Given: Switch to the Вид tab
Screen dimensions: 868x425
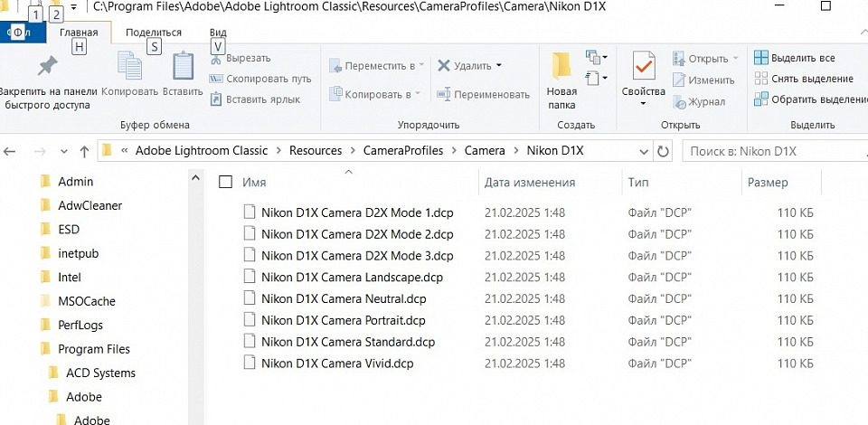Looking at the screenshot, I should click(218, 33).
